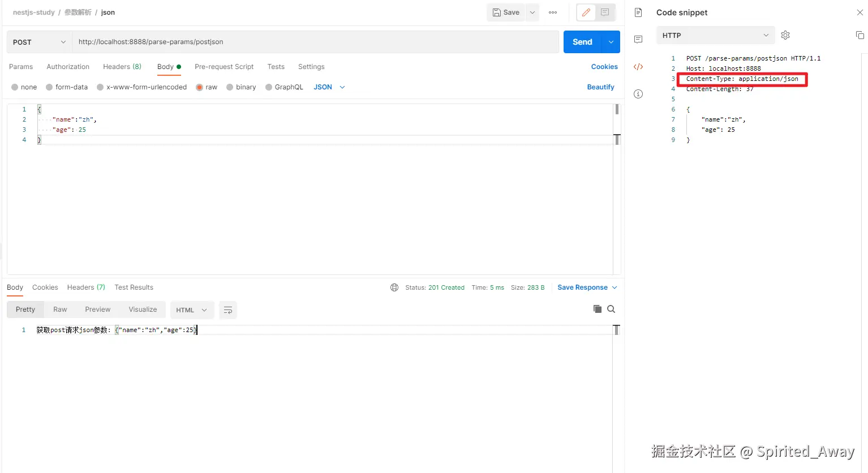Show request info icon in sidebar
Screen dimensions: 868x473
coord(638,94)
